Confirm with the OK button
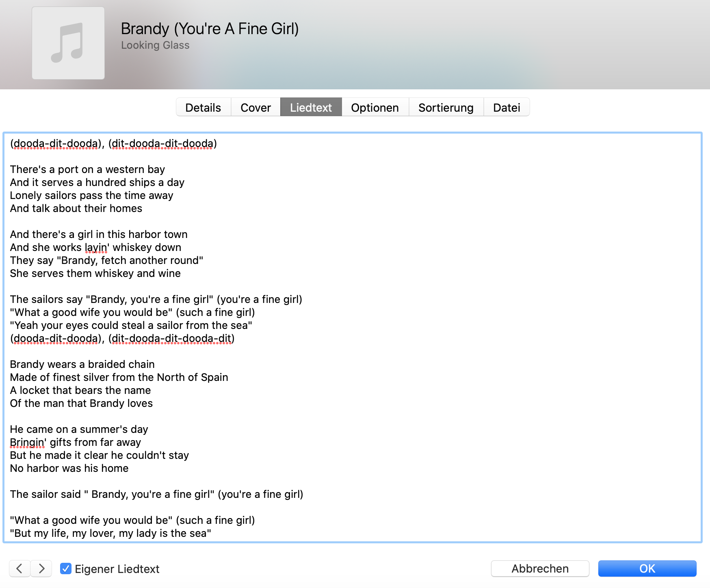 647,569
